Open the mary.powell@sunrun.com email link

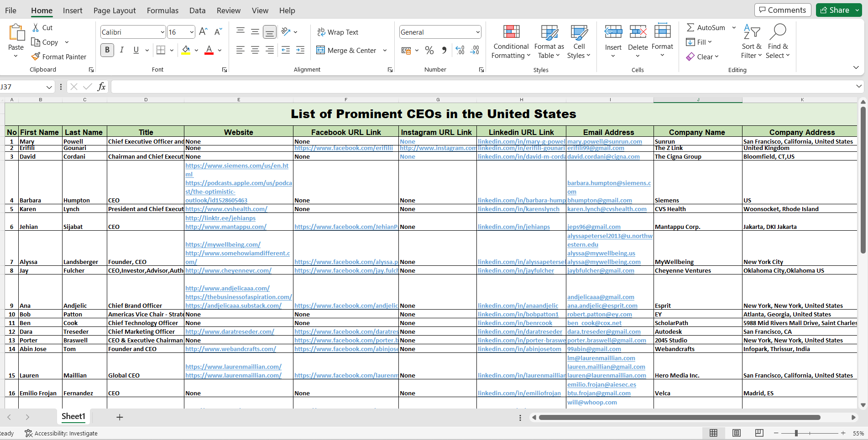[x=605, y=141]
